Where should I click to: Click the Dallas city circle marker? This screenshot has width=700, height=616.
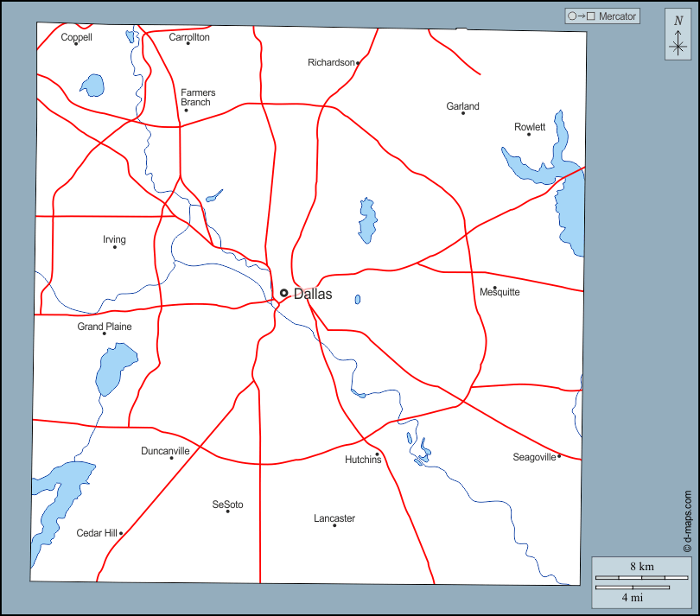[x=283, y=293]
